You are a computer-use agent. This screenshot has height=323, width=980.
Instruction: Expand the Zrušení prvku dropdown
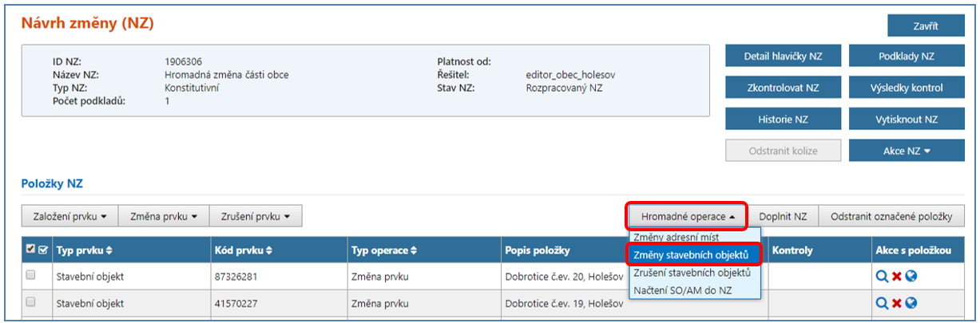256,215
